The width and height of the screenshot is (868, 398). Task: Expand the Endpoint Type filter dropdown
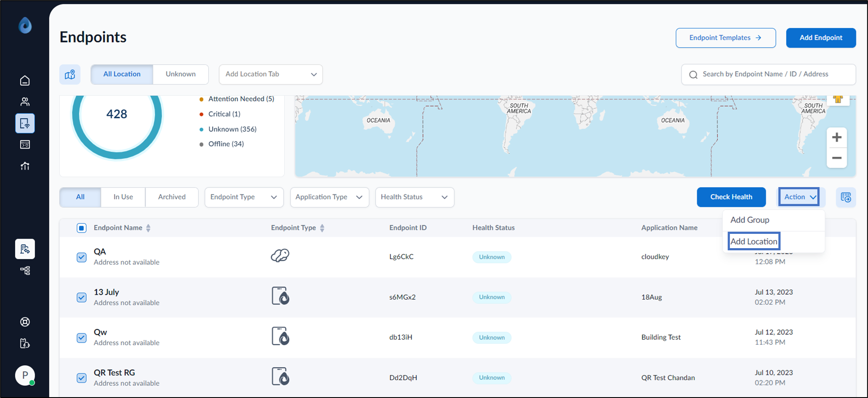click(x=244, y=197)
